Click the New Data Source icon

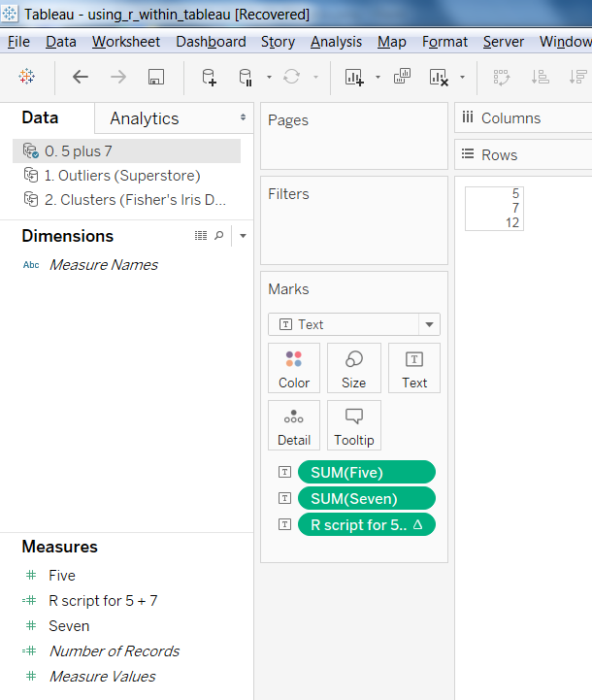tap(210, 77)
